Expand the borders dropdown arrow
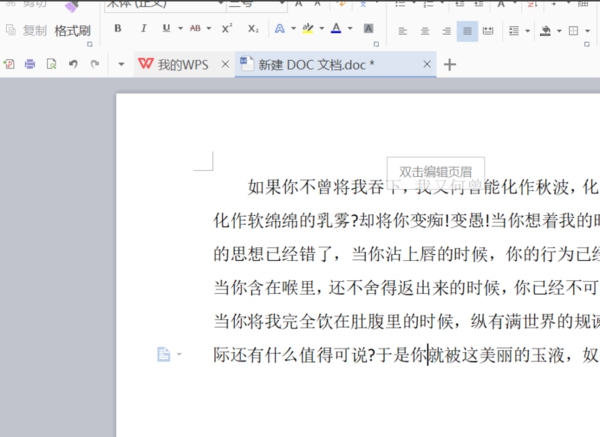The width and height of the screenshot is (600, 437). pos(587,31)
